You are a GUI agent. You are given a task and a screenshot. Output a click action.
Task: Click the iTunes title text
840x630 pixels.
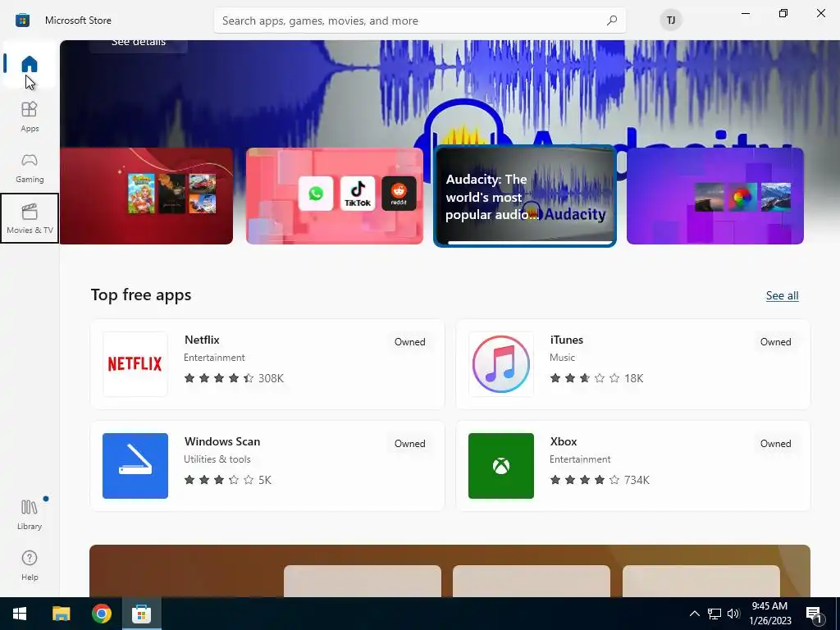(x=566, y=340)
